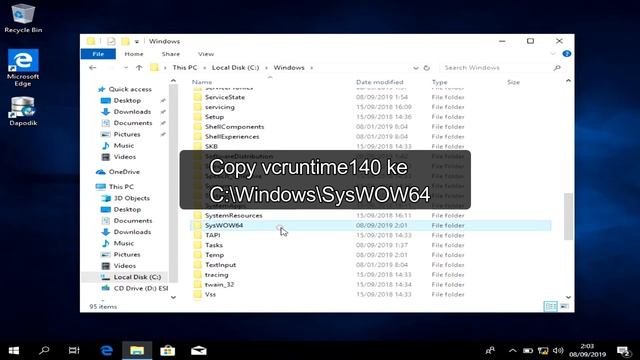Expand the chevron after Windows breadcrumb
Viewport: 640px width, 360px height.
[311, 68]
